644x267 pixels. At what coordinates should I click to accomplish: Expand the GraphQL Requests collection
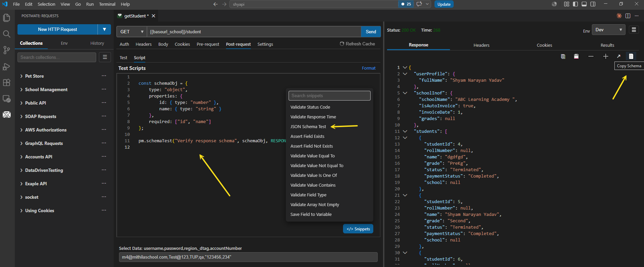(x=22, y=143)
